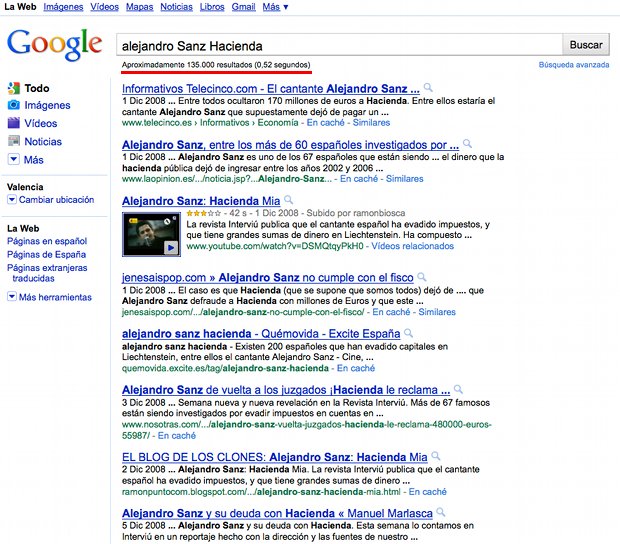
Task: Open Libros in the top navigation bar
Action: coord(212,7)
